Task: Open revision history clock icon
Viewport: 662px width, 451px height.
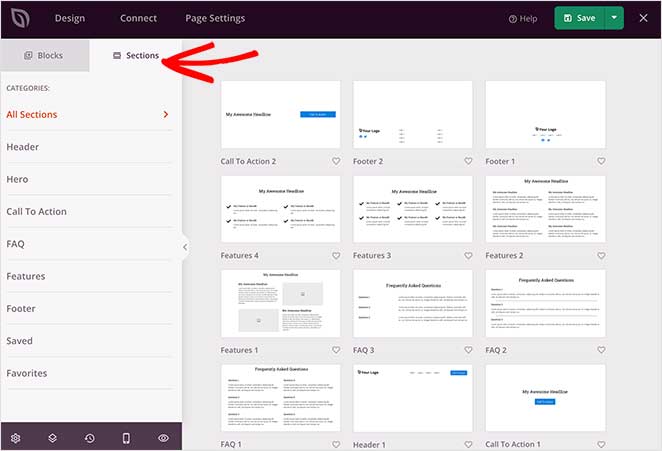Action: pyautogui.click(x=90, y=438)
